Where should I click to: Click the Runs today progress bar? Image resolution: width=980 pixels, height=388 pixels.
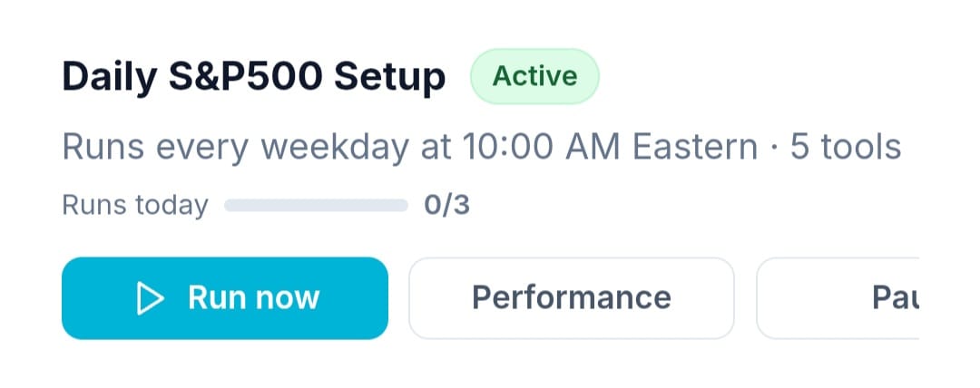pyautogui.click(x=317, y=206)
